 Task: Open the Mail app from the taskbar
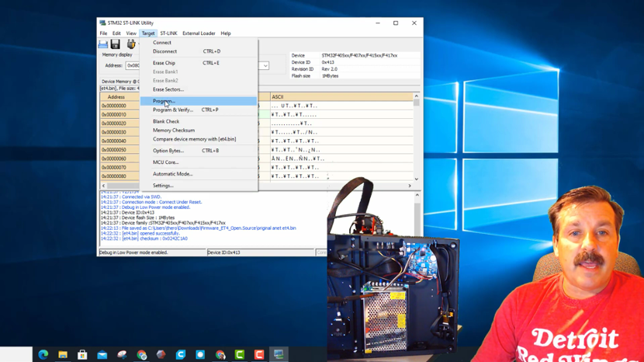click(x=102, y=354)
